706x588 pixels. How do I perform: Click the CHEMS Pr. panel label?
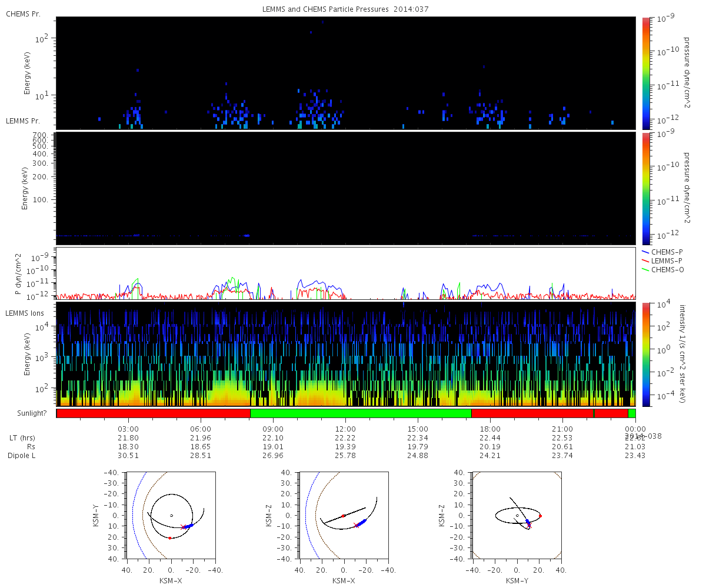[x=23, y=14]
